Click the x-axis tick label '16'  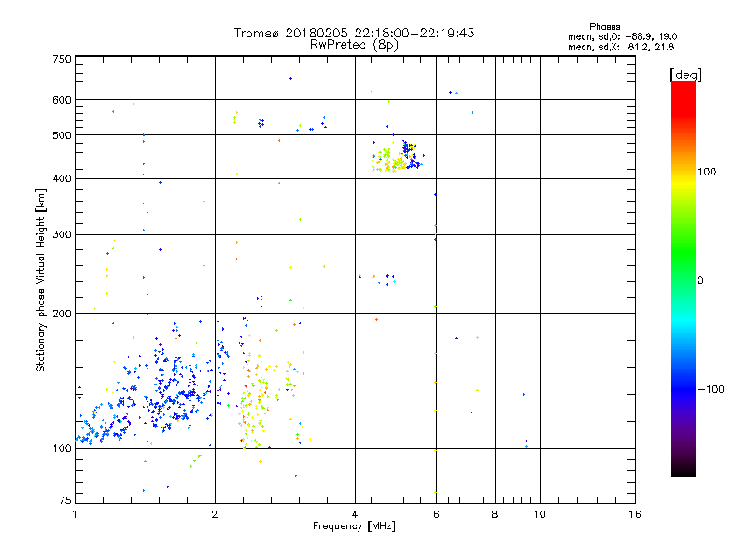point(635,514)
